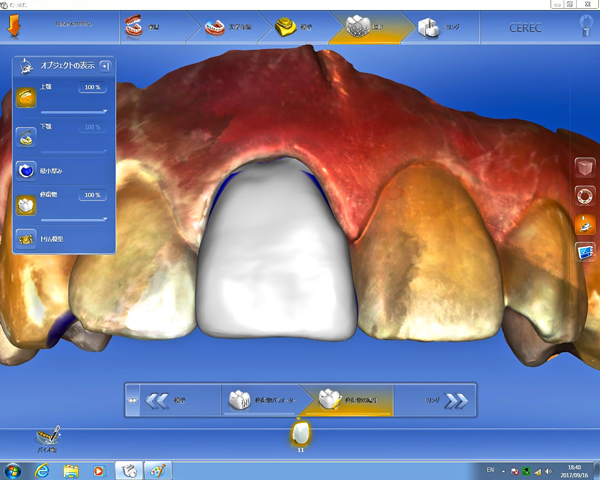This screenshot has width=600, height=480.
Task: Click the white crown restoration in viewport
Action: pyautogui.click(x=276, y=249)
